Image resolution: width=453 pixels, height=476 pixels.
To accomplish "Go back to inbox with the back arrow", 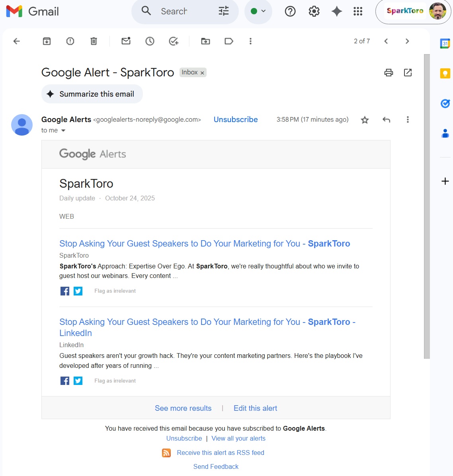I will click(x=17, y=41).
